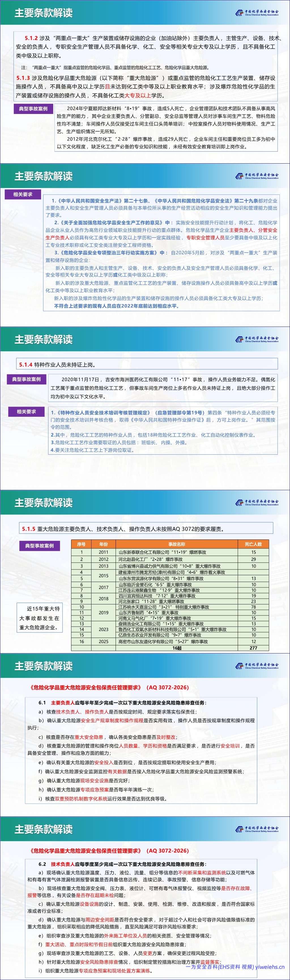Select 《中华人民共和国安全生产法》第二十七条 text
The width and height of the screenshot is (290, 980).
coord(103,200)
